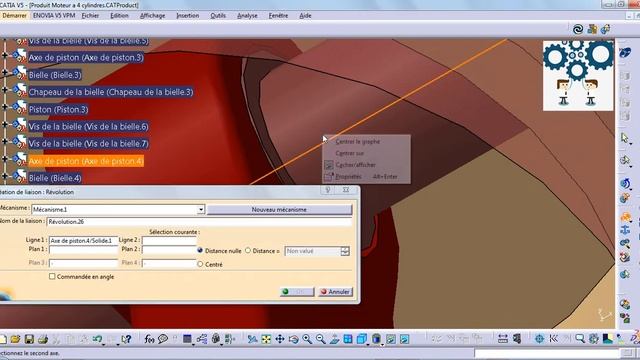Open the isometric view cube icon
The image size is (640, 360).
coord(362,339)
